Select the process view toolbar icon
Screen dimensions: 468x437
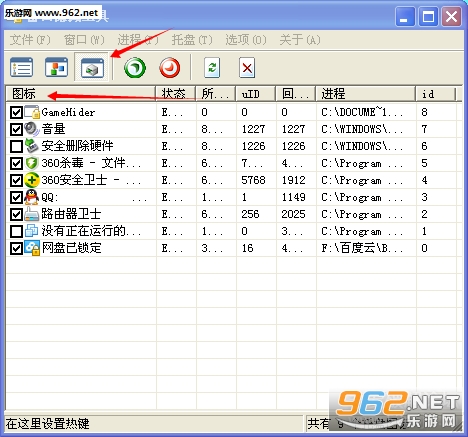[x=56, y=67]
